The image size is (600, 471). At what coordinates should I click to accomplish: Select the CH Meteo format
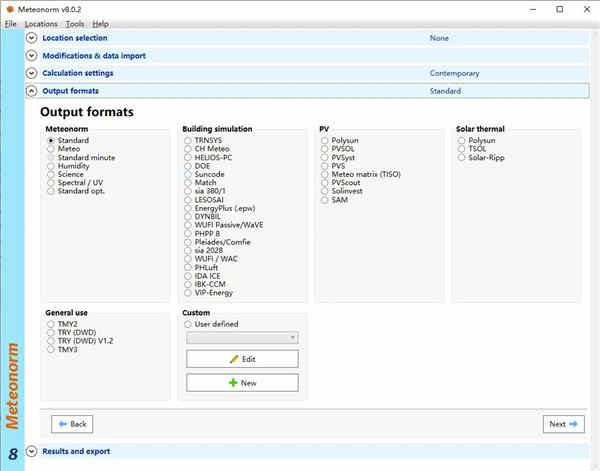[x=207, y=149]
